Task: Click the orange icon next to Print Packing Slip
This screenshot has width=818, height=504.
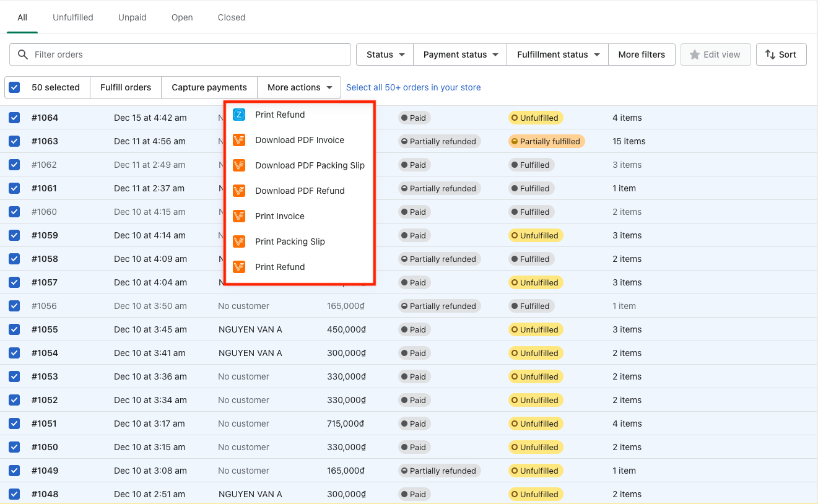Action: coord(239,241)
